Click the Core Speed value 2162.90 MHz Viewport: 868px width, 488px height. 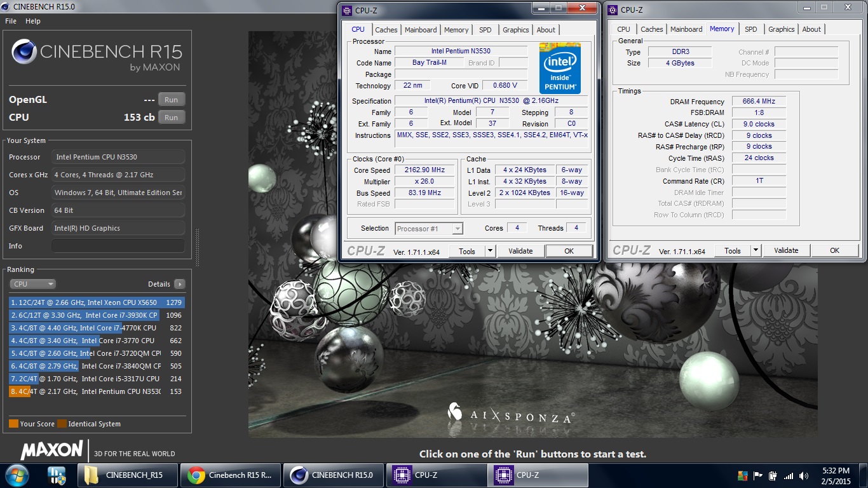[x=424, y=170]
